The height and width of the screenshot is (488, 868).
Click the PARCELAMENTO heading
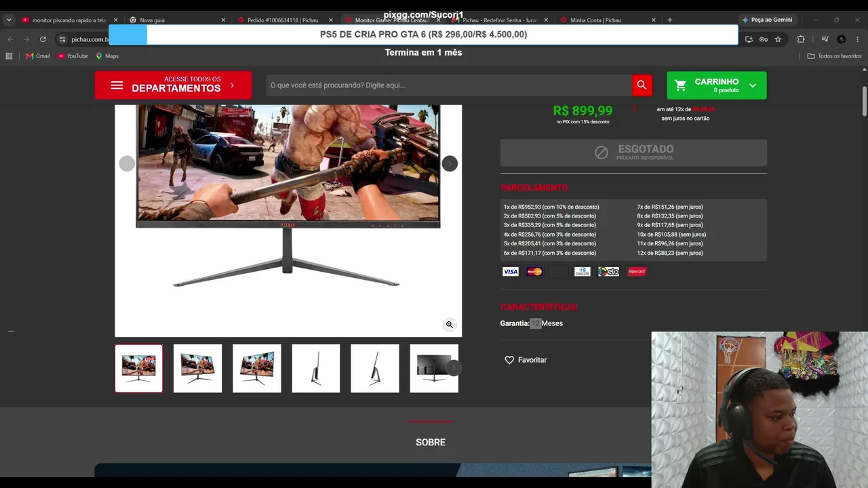click(x=534, y=188)
